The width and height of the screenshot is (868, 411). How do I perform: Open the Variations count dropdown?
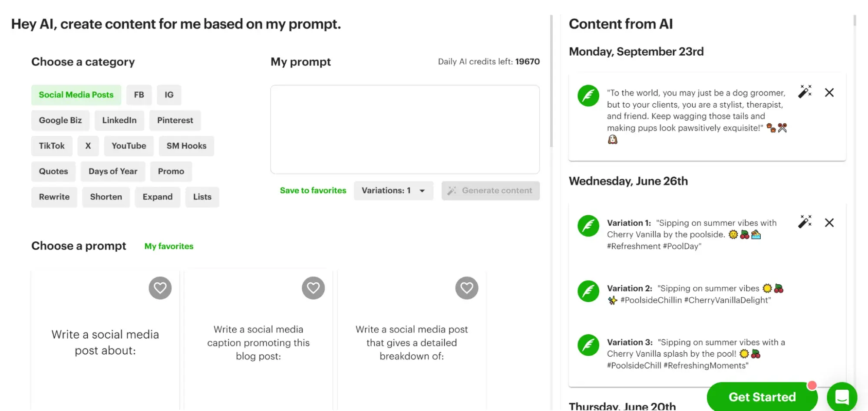click(393, 191)
